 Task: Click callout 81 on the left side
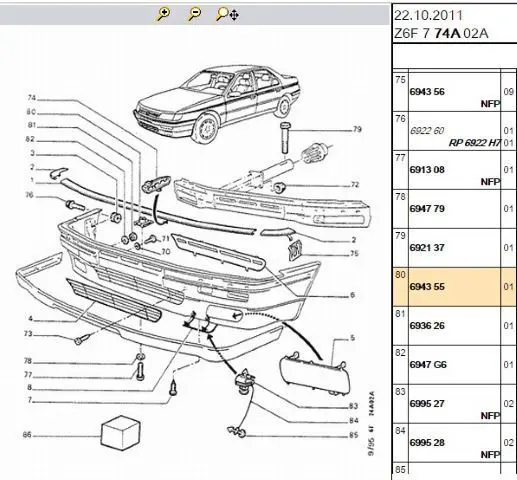(32, 125)
